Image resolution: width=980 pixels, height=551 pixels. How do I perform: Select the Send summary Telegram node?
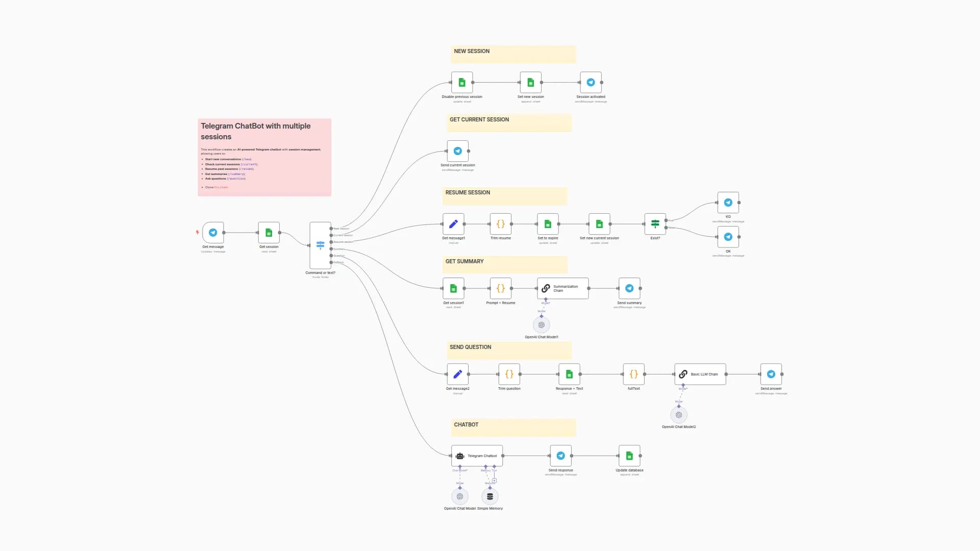point(629,288)
